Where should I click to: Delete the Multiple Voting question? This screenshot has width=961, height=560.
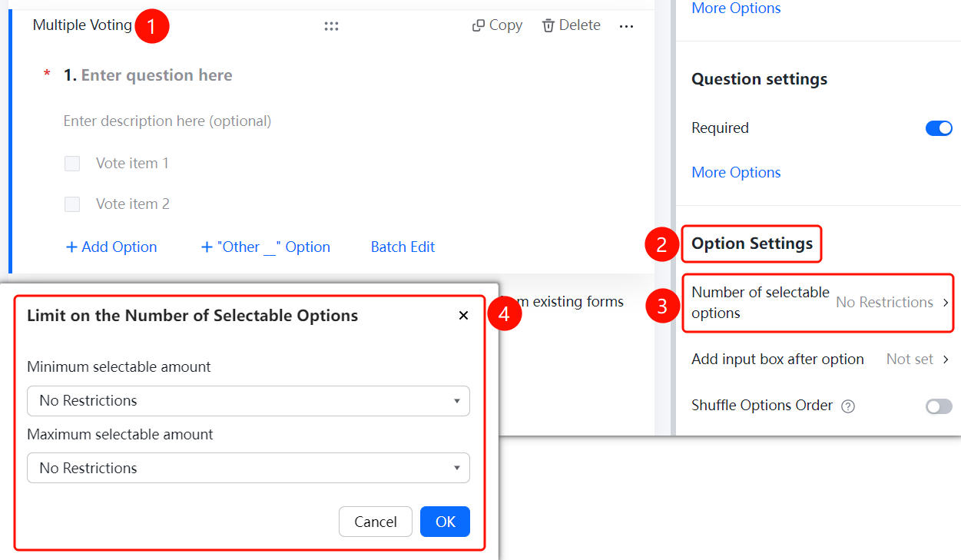click(571, 25)
